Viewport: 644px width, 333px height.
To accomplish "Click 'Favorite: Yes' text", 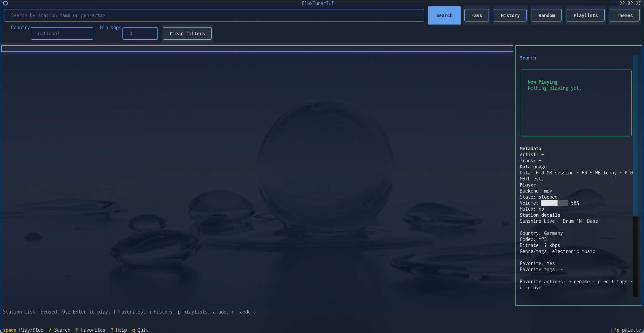I will coord(537,263).
